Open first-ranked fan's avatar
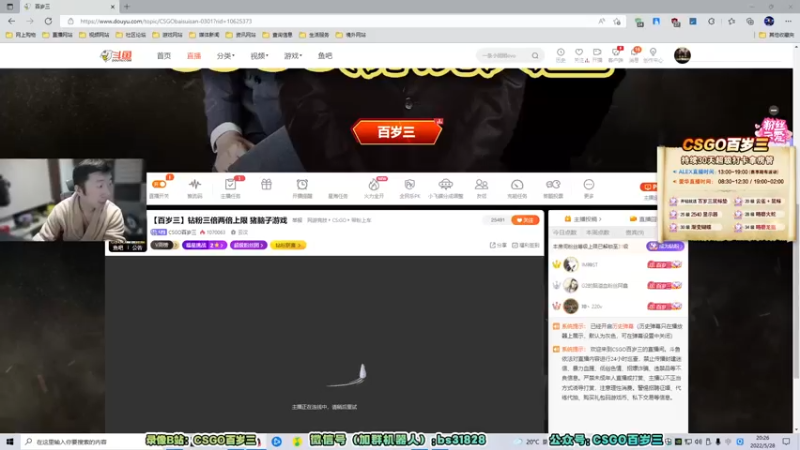 [x=570, y=264]
